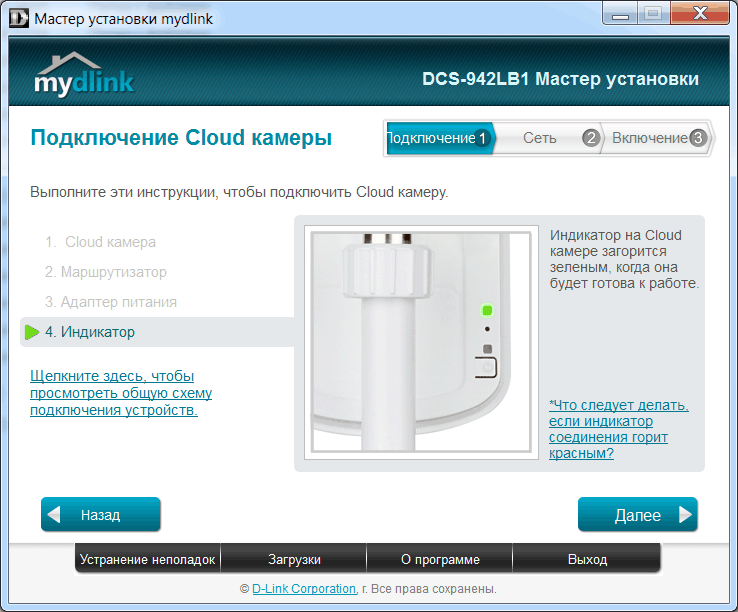
Task: Click the indicator description text
Action: click(x=624, y=259)
